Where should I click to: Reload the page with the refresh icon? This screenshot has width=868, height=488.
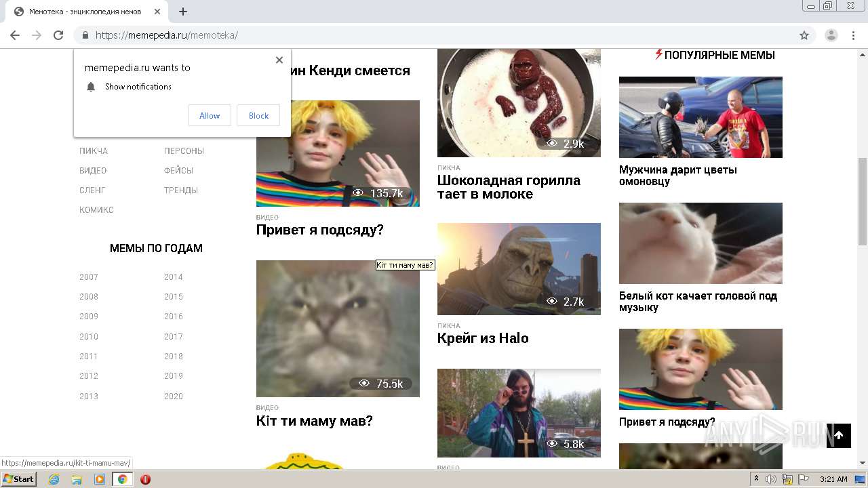(x=58, y=35)
